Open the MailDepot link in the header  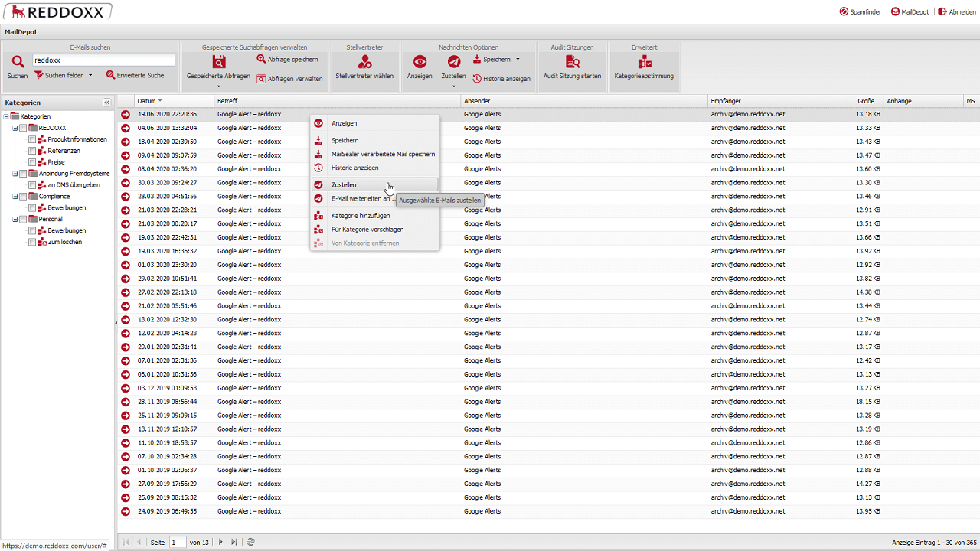coord(910,11)
